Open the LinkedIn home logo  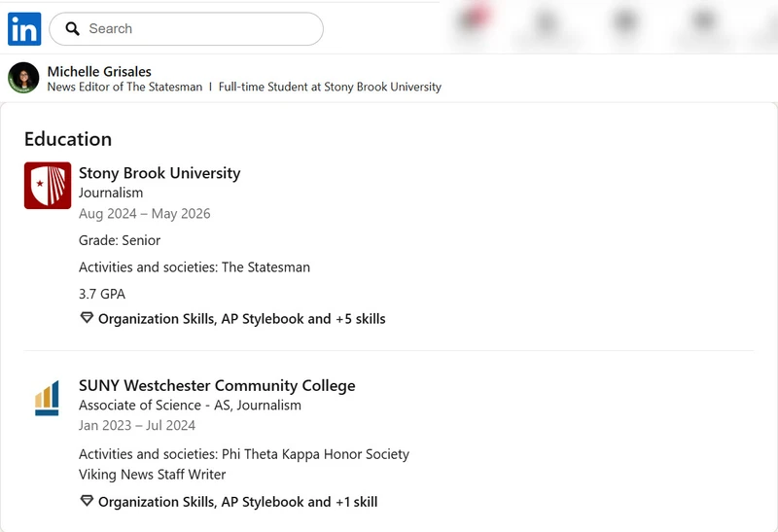[x=24, y=29]
